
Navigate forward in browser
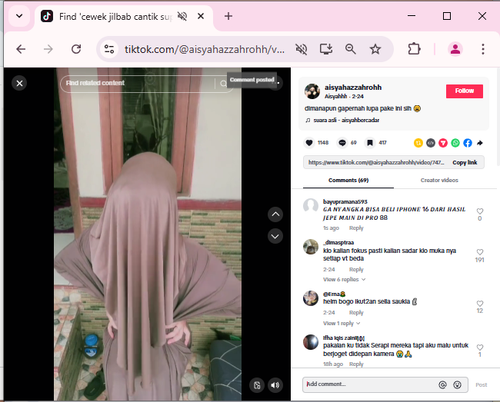click(48, 49)
